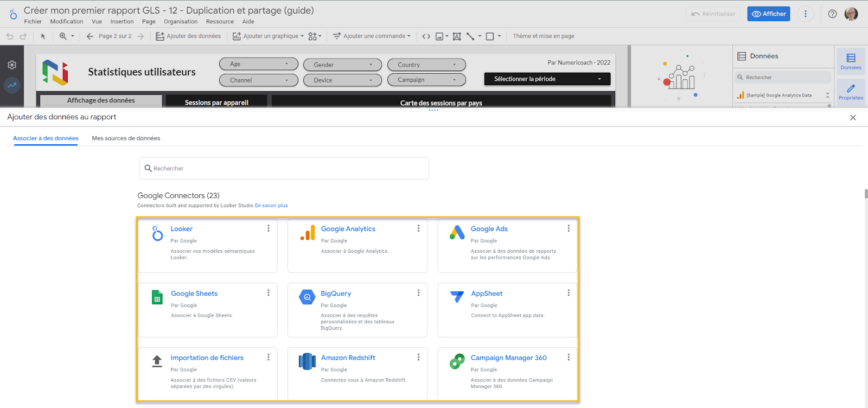Open Google Sheets connector more options

tap(268, 293)
